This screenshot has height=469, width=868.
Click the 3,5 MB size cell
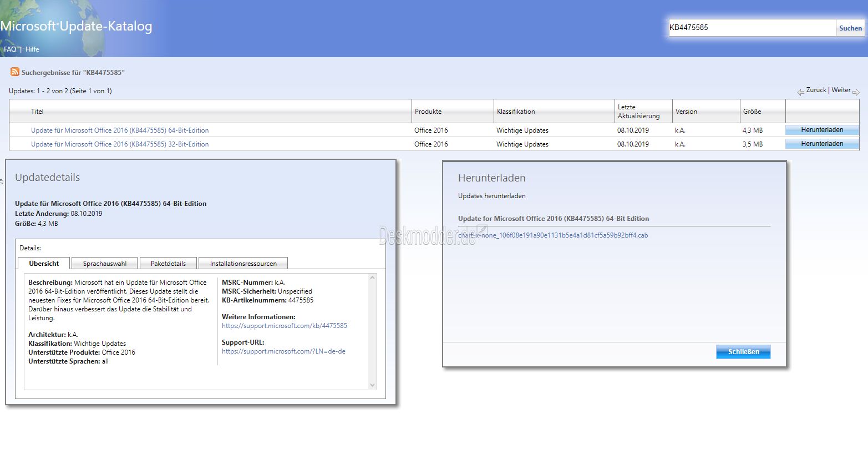click(753, 144)
